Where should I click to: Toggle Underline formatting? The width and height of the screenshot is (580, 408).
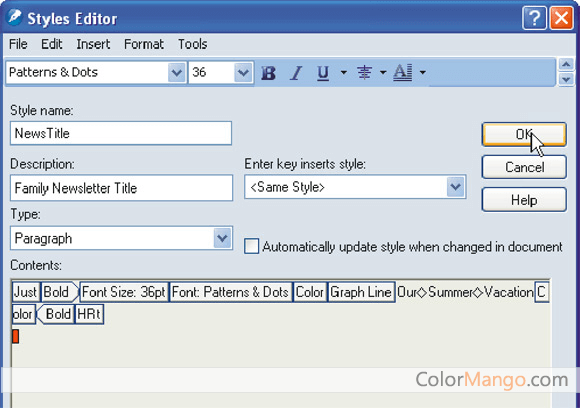tap(323, 73)
